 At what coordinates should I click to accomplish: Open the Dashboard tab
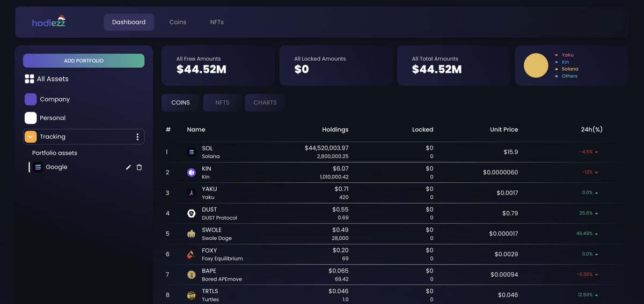129,22
